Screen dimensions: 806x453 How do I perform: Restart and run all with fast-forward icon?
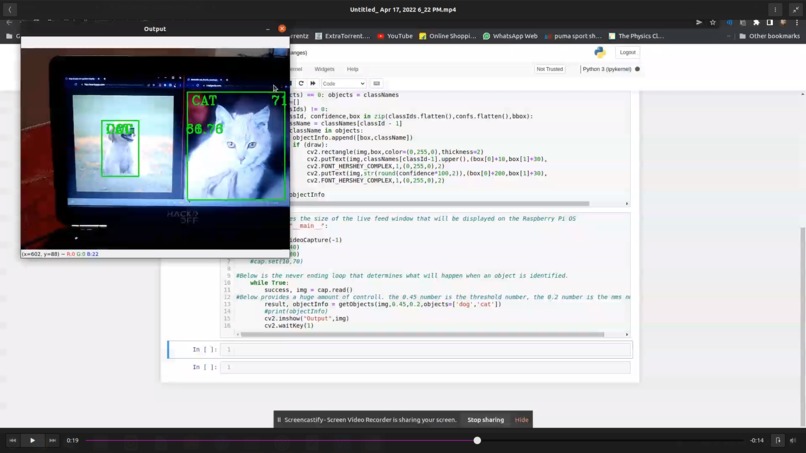(x=313, y=83)
